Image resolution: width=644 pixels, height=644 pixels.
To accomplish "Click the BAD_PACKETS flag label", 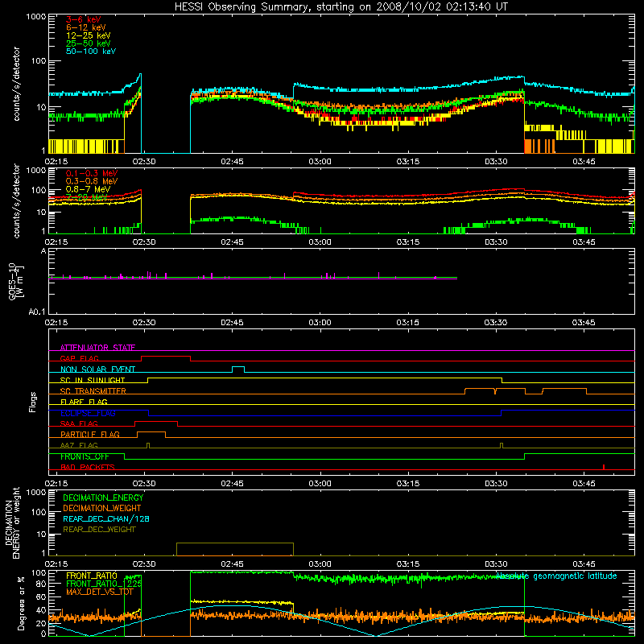I will click(x=88, y=467).
